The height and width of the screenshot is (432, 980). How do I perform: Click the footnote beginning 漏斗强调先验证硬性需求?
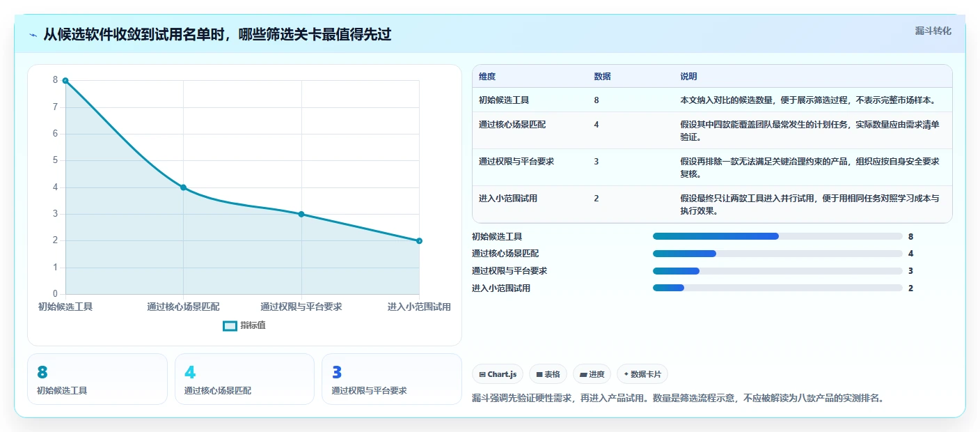point(677,399)
